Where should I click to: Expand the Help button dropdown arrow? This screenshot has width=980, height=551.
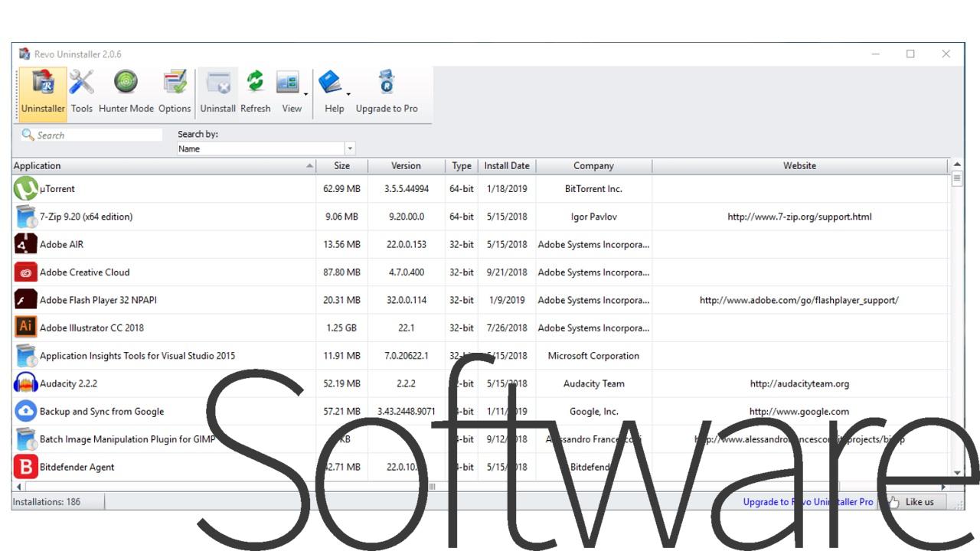(x=348, y=95)
